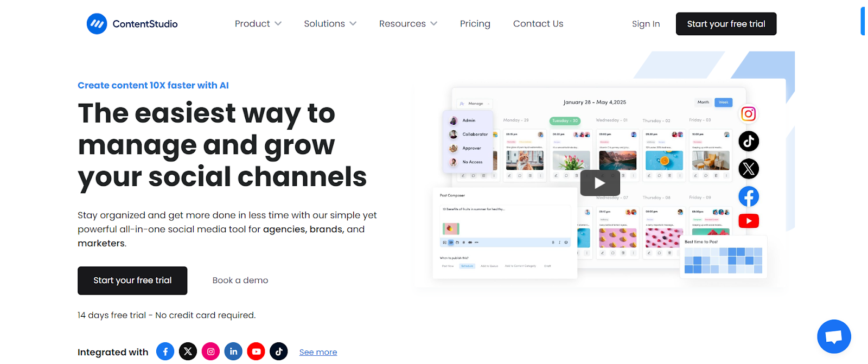
Task: Click the Instagram icon right of the calendar
Action: pyautogui.click(x=749, y=114)
